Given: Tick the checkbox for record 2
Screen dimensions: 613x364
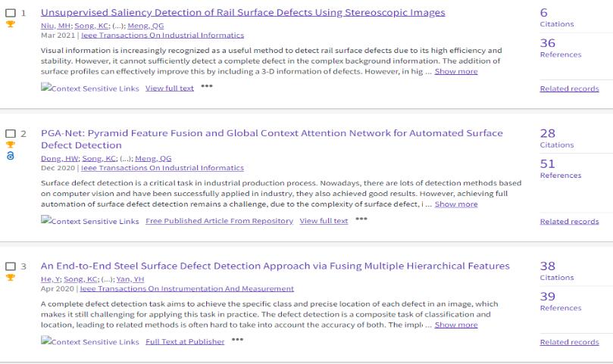Looking at the screenshot, I should click(10, 134).
